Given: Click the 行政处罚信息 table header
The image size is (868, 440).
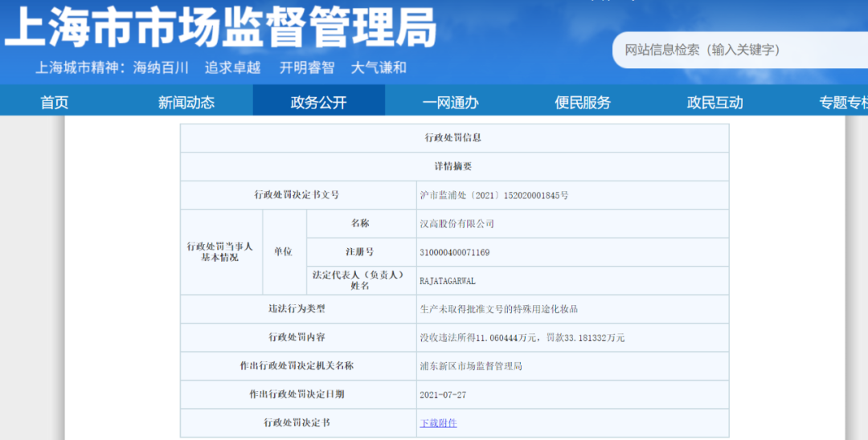Looking at the screenshot, I should [x=453, y=137].
